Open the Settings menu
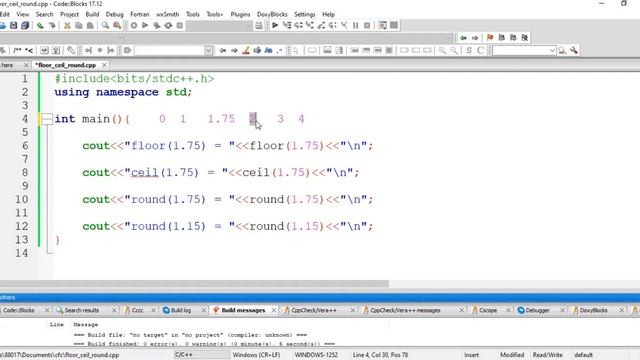The height and width of the screenshot is (360, 640). pos(305,14)
